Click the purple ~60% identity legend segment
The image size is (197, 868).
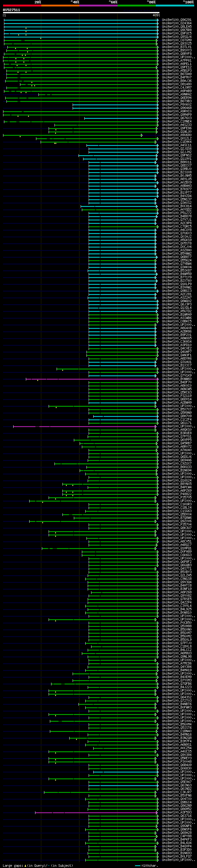tap(98, 6)
